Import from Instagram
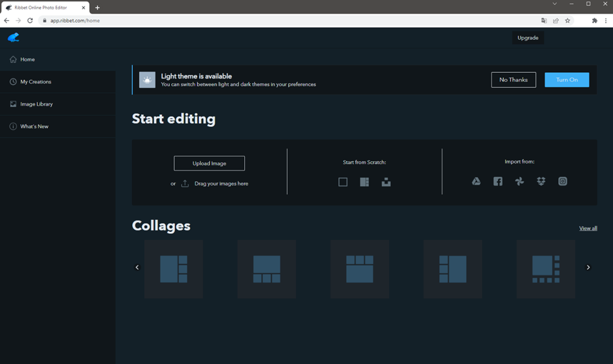 pyautogui.click(x=563, y=181)
